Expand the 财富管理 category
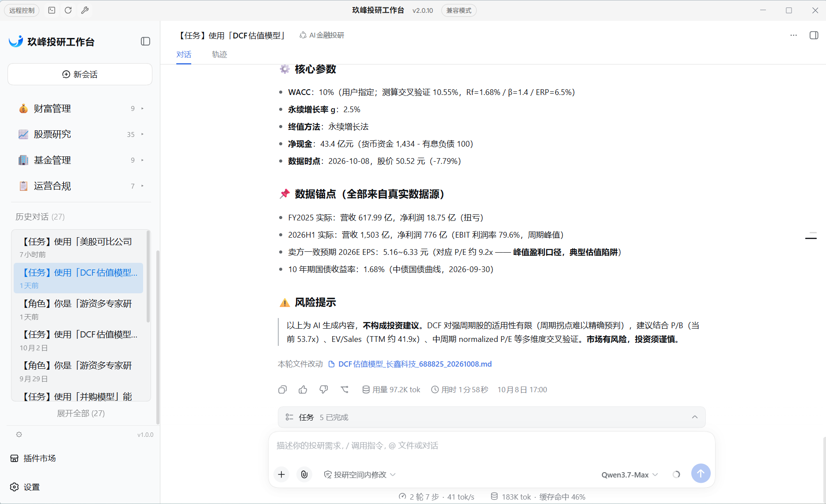Viewport: 826px width, 504px height. 81,109
